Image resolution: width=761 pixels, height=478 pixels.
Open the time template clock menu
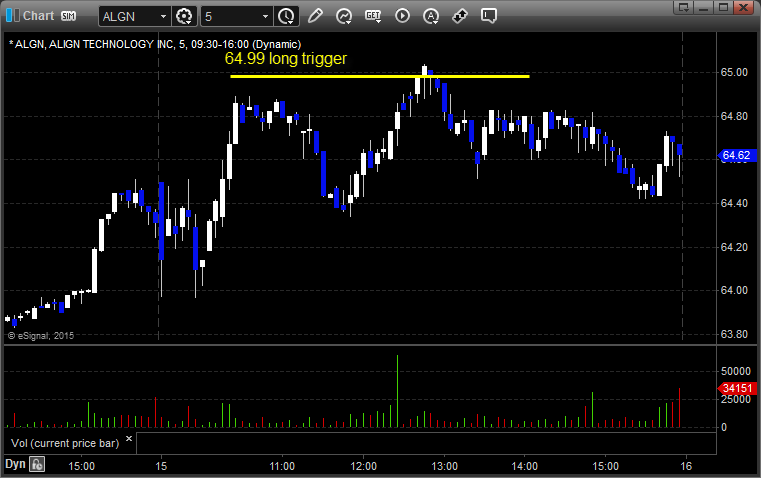pyautogui.click(x=286, y=16)
